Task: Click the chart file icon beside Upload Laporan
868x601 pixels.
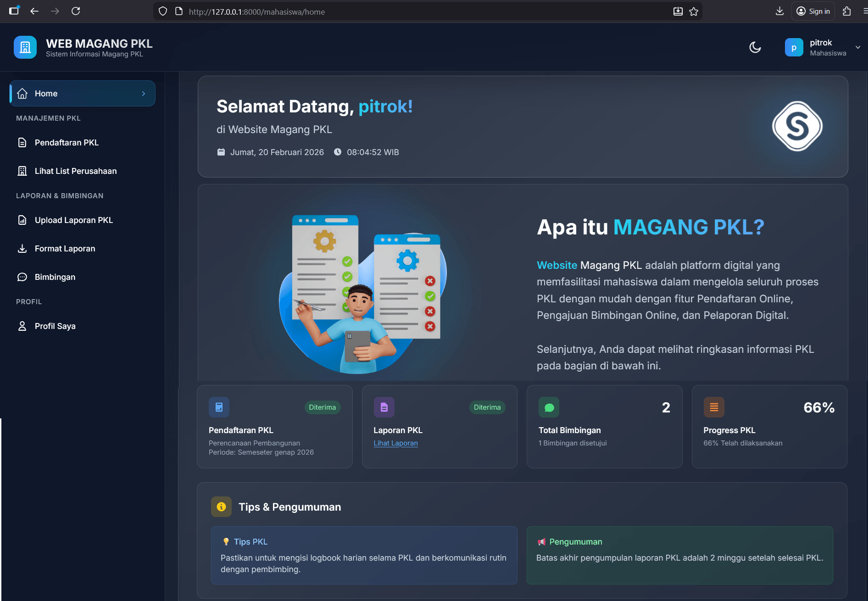Action: click(22, 220)
